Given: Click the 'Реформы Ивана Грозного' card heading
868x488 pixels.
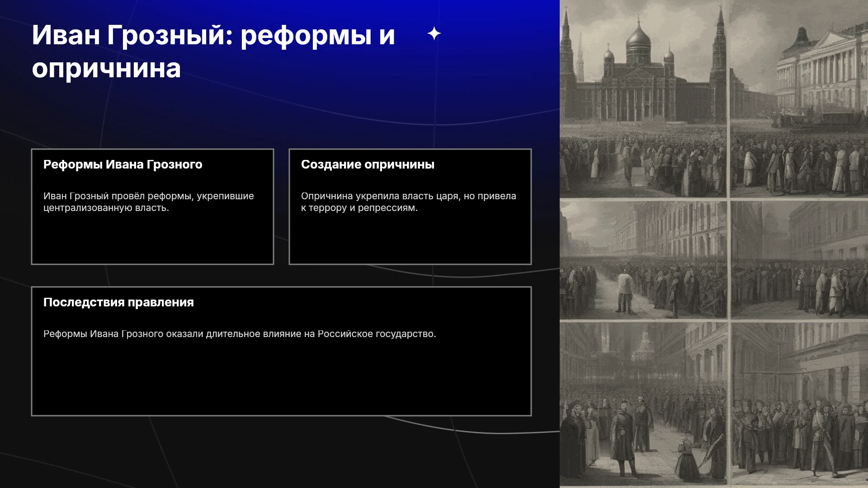Looking at the screenshot, I should 123,164.
